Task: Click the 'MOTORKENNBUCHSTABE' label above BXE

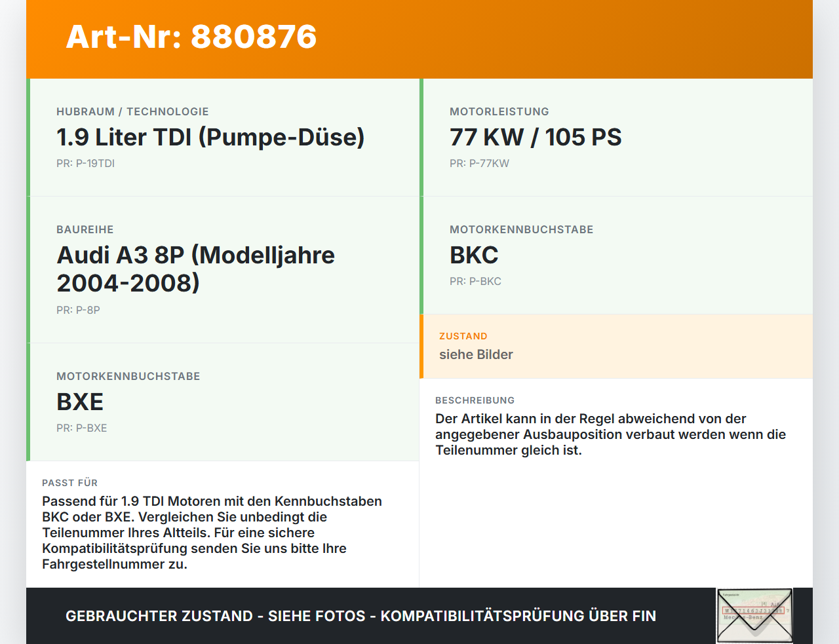Action: tap(128, 376)
